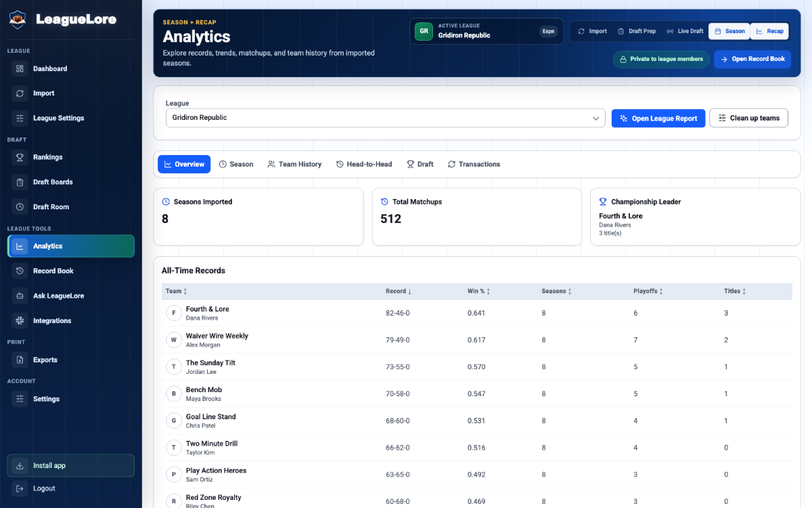The height and width of the screenshot is (508, 812).
Task: Sort the table by Titles column
Action: pyautogui.click(x=735, y=291)
